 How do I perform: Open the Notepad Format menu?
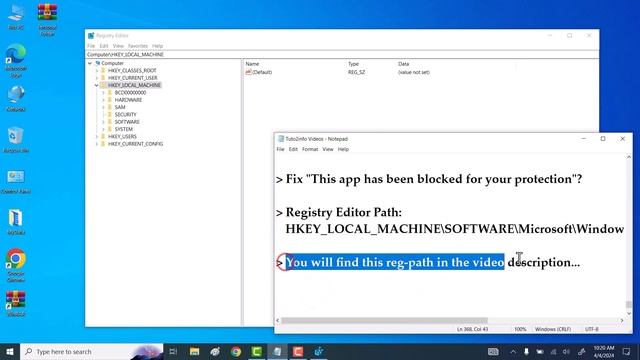pyautogui.click(x=310, y=149)
